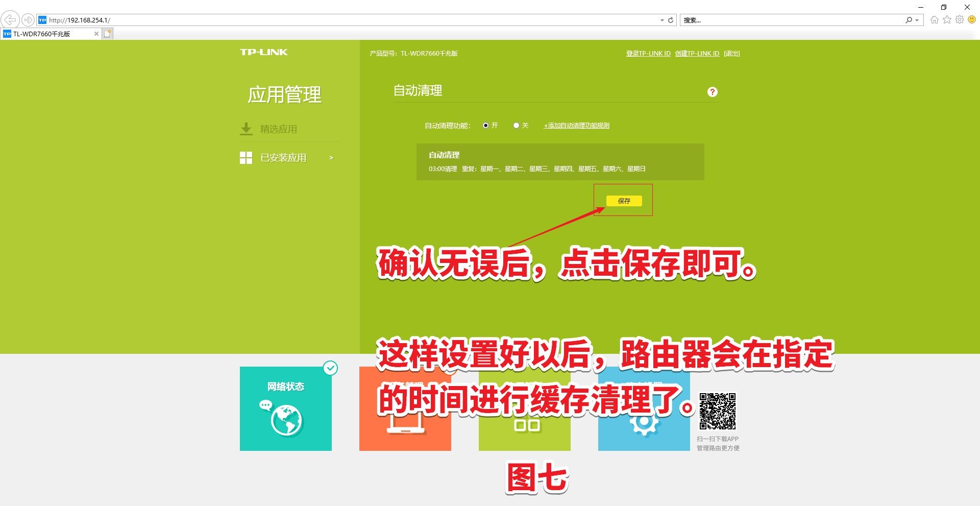Click the browser search input field

pyautogui.click(x=791, y=20)
